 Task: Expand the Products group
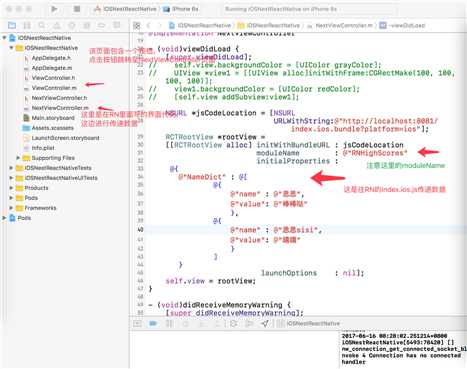(x=11, y=188)
